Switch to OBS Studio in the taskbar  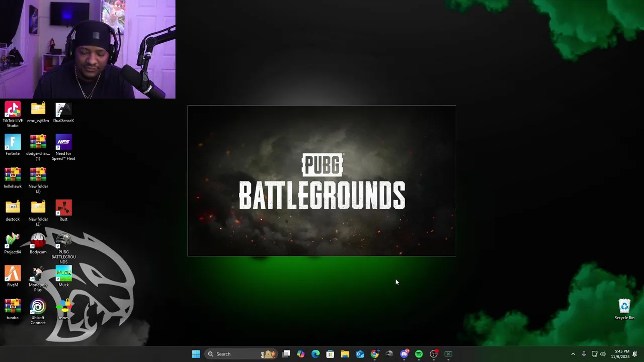(434, 354)
